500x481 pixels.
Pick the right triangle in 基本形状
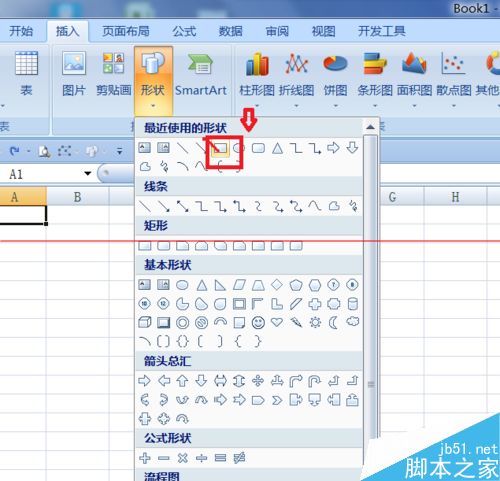tap(220, 285)
